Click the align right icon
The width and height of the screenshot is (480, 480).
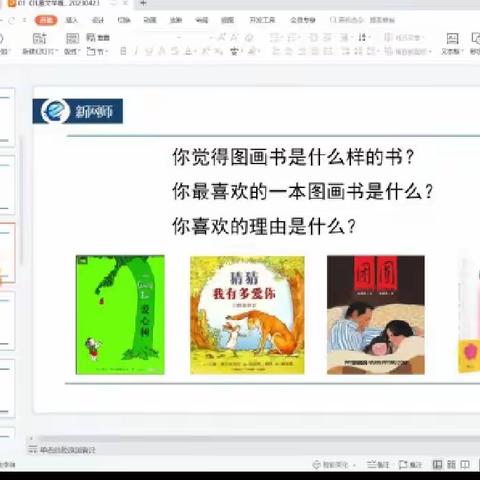click(302, 51)
